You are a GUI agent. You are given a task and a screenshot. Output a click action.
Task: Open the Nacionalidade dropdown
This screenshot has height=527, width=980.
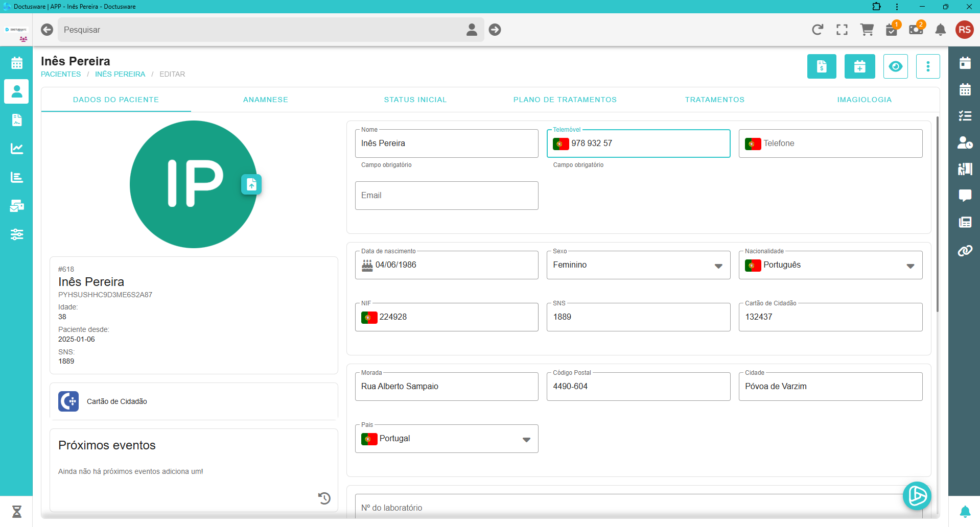[909, 266]
